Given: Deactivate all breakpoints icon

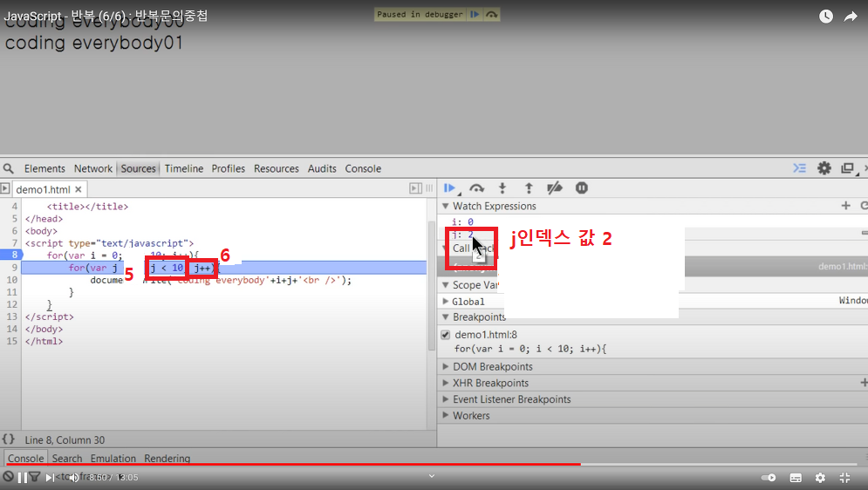Looking at the screenshot, I should click(554, 188).
